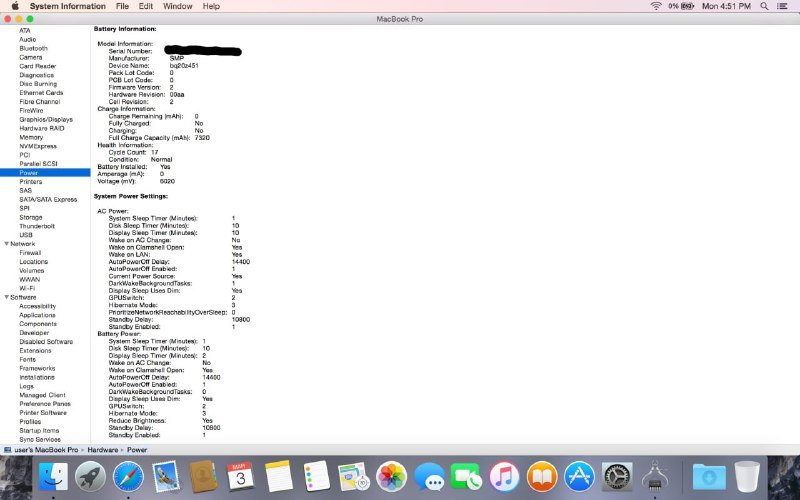Viewport: 800px width, 500px height.
Task: Open the Help menu
Action: point(211,6)
